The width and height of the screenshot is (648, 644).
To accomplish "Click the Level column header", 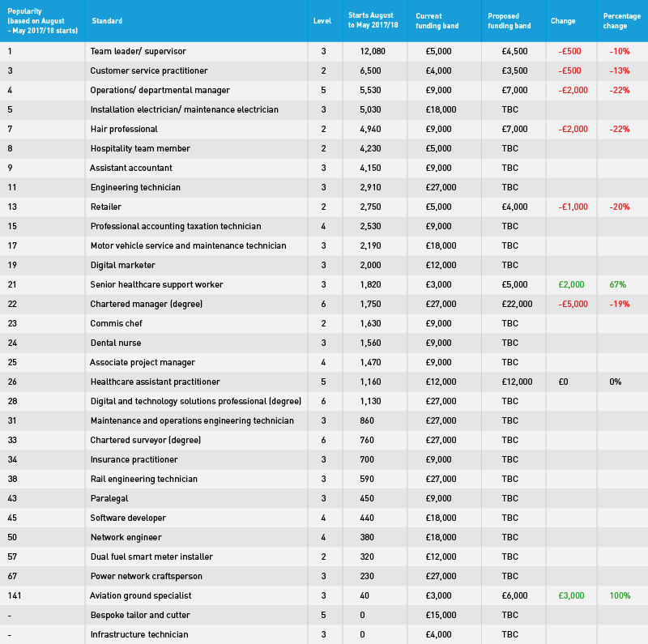I will [x=322, y=21].
